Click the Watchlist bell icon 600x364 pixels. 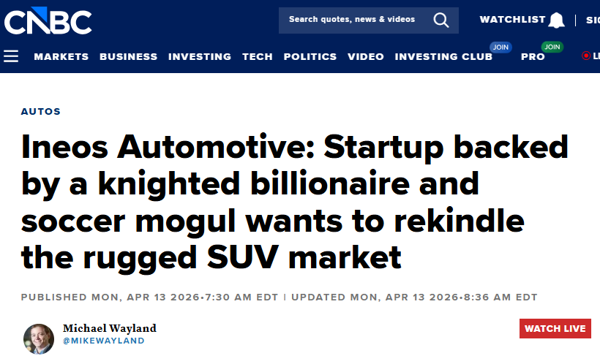556,20
